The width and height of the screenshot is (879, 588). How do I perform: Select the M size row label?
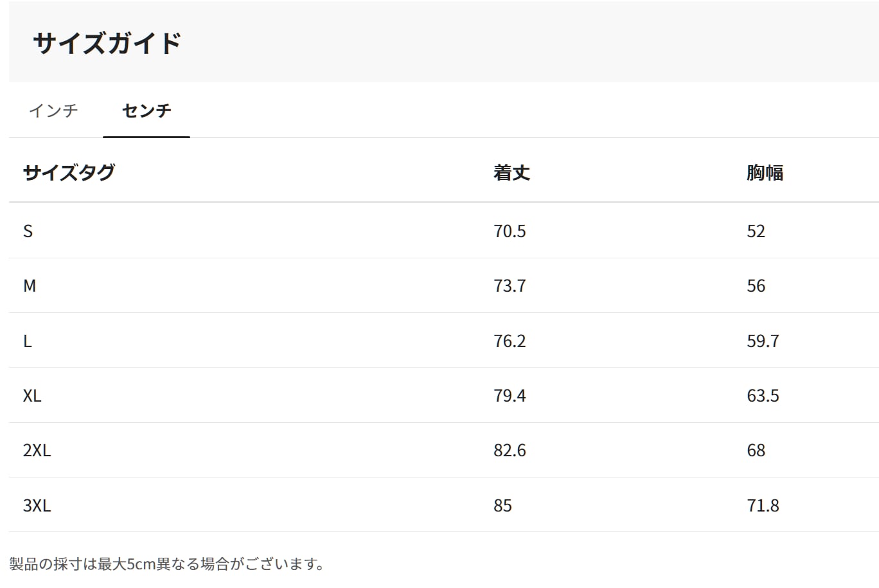click(x=30, y=286)
